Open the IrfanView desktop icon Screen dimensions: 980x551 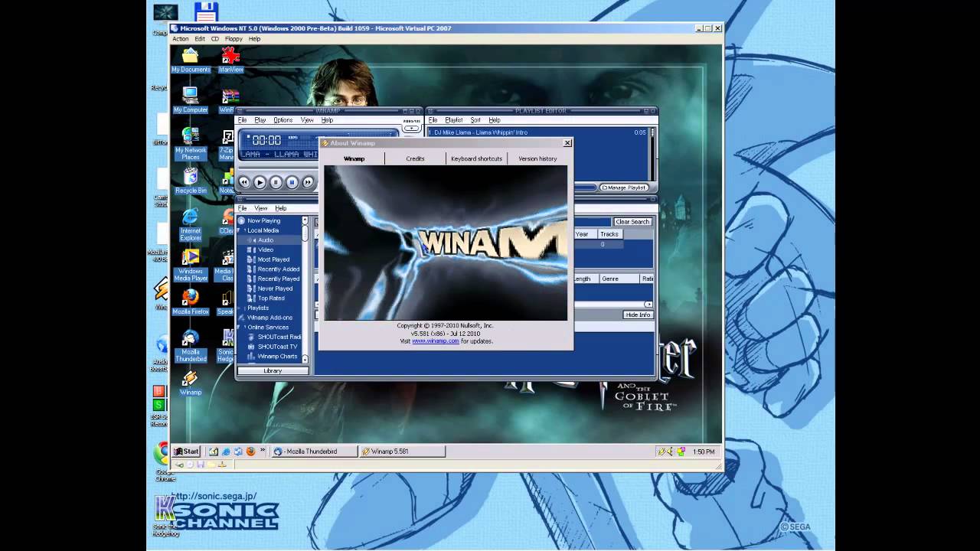click(x=230, y=60)
